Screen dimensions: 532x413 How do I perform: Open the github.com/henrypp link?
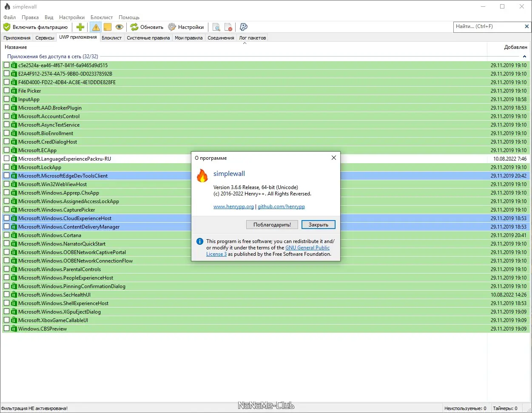point(281,206)
